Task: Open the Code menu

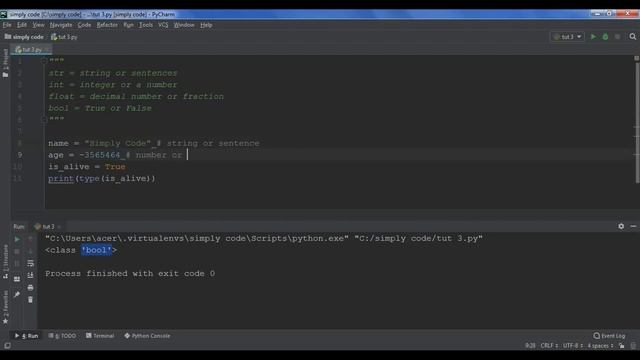Action: (84, 25)
